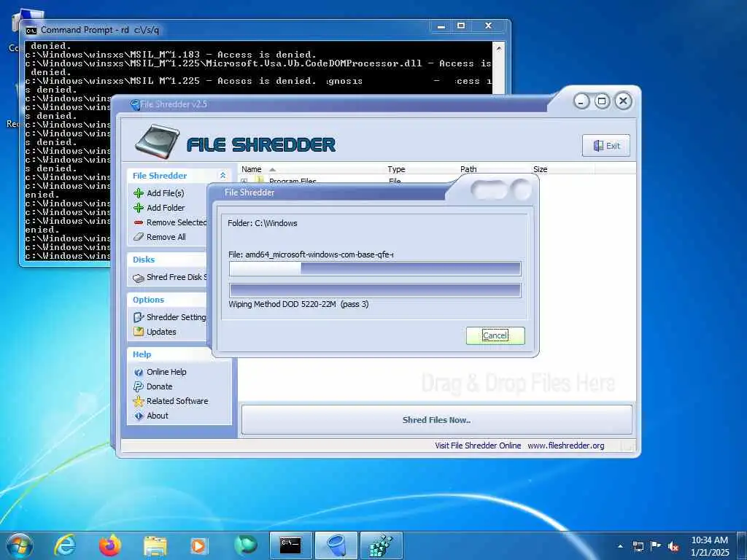Click the Action Center flag tray icon
The width and height of the screenshot is (747, 560).
[656, 545]
